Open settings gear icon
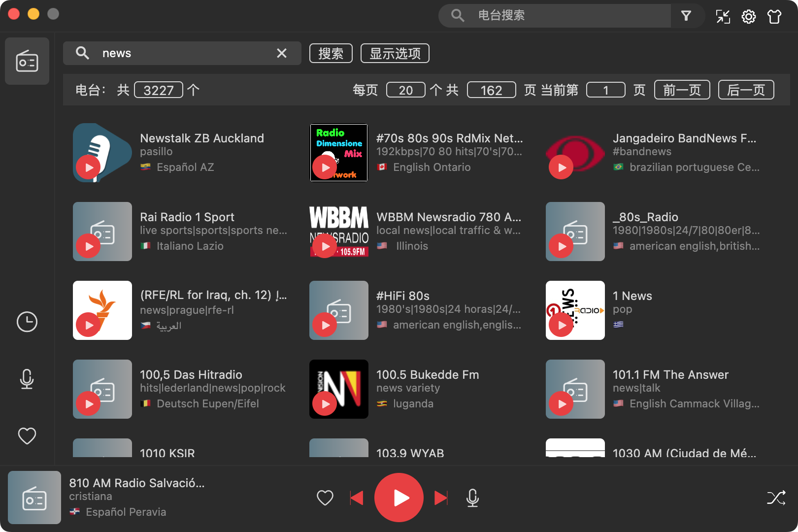Viewport: 798px width, 532px height. pos(749,16)
